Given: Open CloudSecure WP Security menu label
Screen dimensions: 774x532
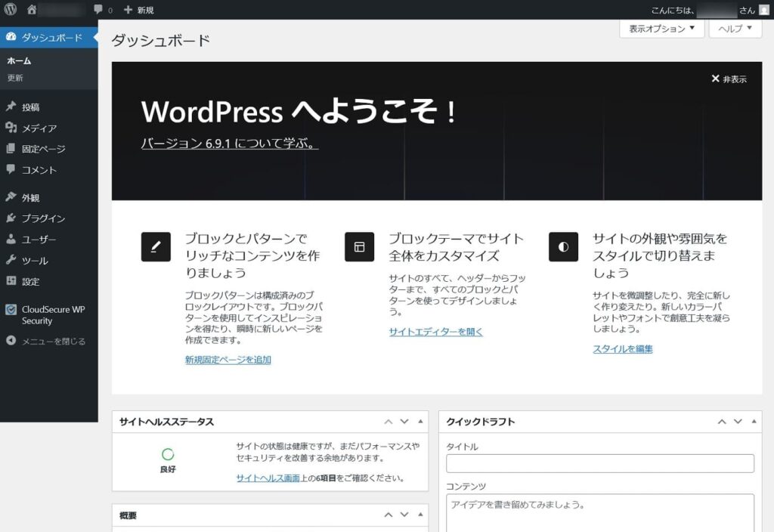Looking at the screenshot, I should point(54,315).
